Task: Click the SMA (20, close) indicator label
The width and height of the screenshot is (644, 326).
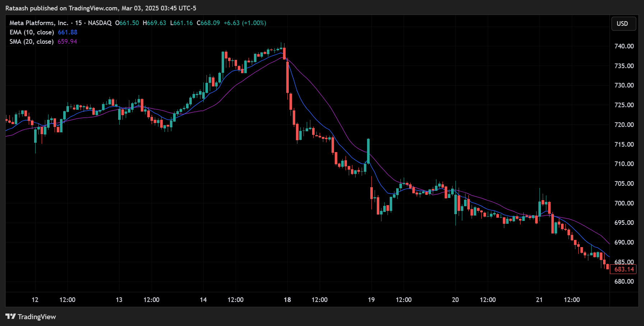Action: tap(32, 42)
